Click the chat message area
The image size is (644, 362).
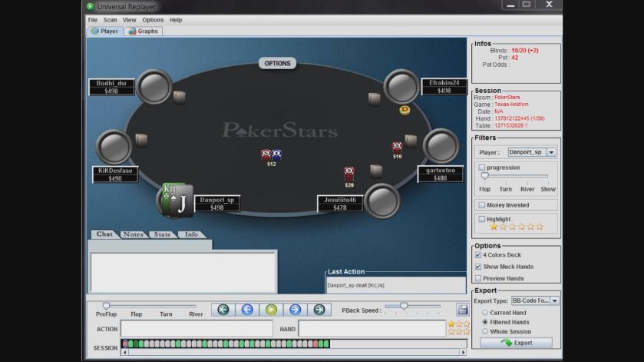coord(183,272)
